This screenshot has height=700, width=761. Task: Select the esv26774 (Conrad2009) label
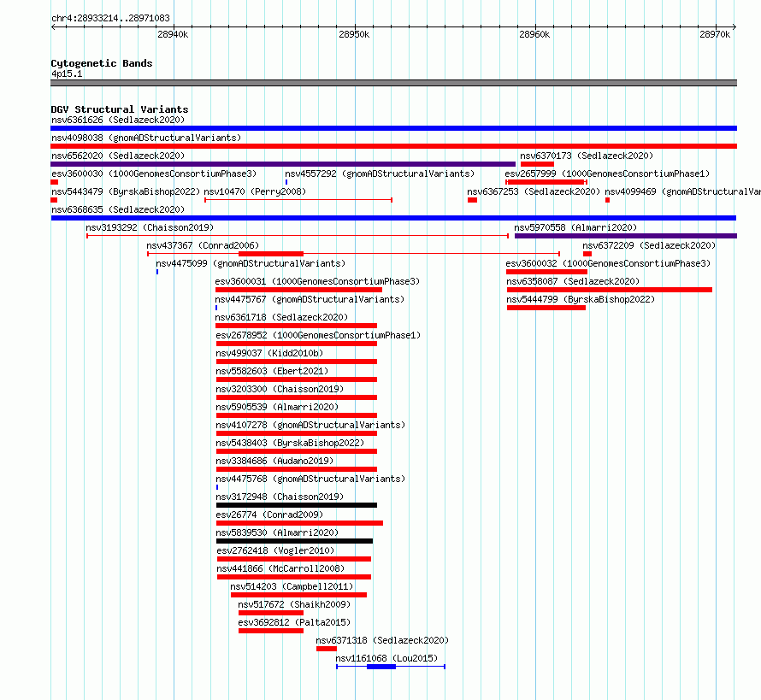(x=269, y=515)
